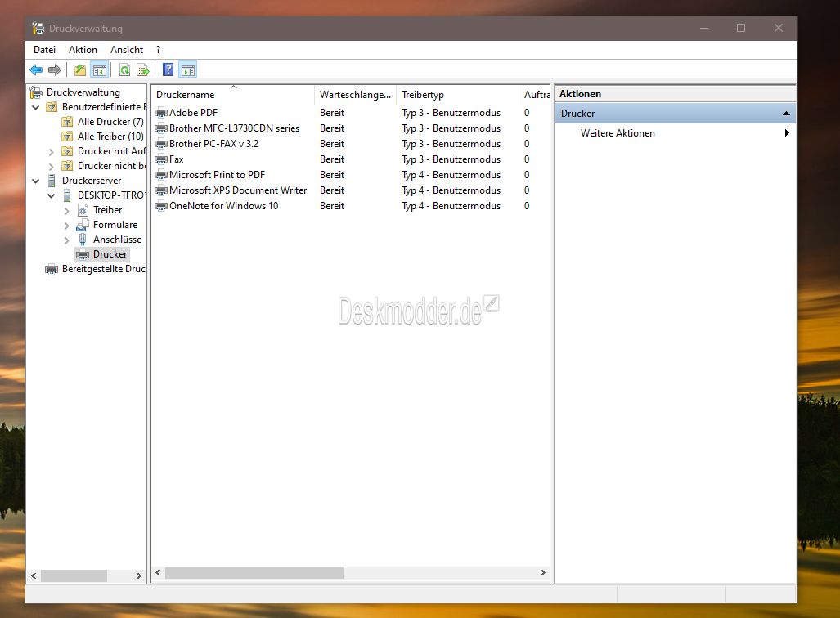Click the printer list horizontal scrollbar thumb
840x618 pixels.
click(x=254, y=573)
